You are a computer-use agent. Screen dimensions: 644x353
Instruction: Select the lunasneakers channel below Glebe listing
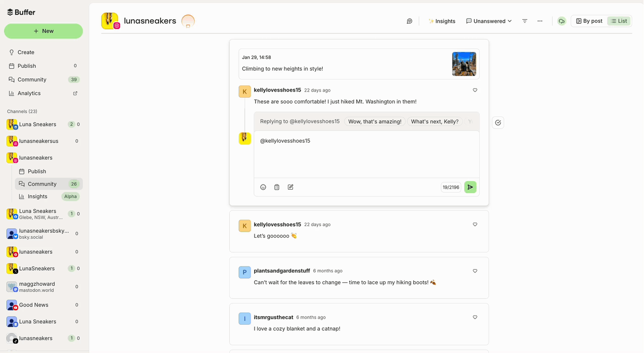point(43,252)
